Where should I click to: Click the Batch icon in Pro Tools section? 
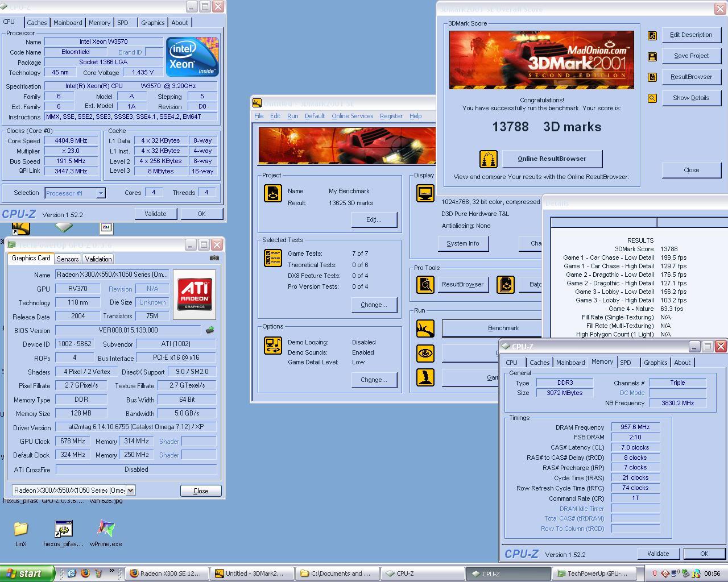505,284
